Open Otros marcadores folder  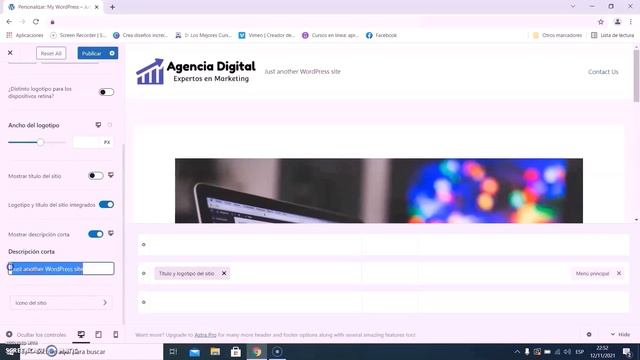click(x=558, y=36)
